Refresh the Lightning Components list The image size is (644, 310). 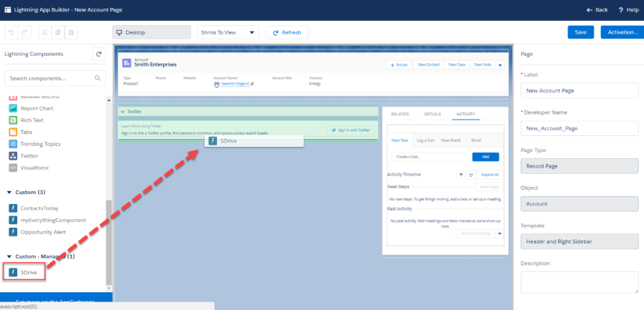[99, 54]
